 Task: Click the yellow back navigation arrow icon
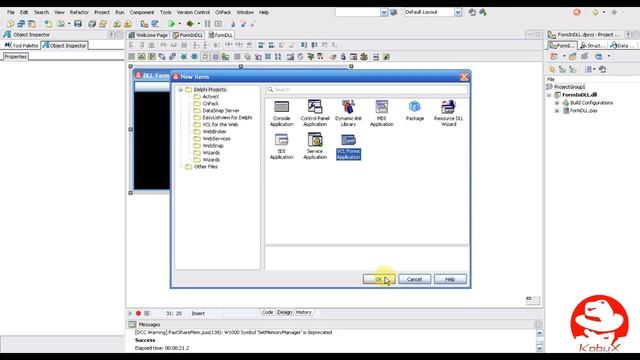pyautogui.click(x=595, y=12)
